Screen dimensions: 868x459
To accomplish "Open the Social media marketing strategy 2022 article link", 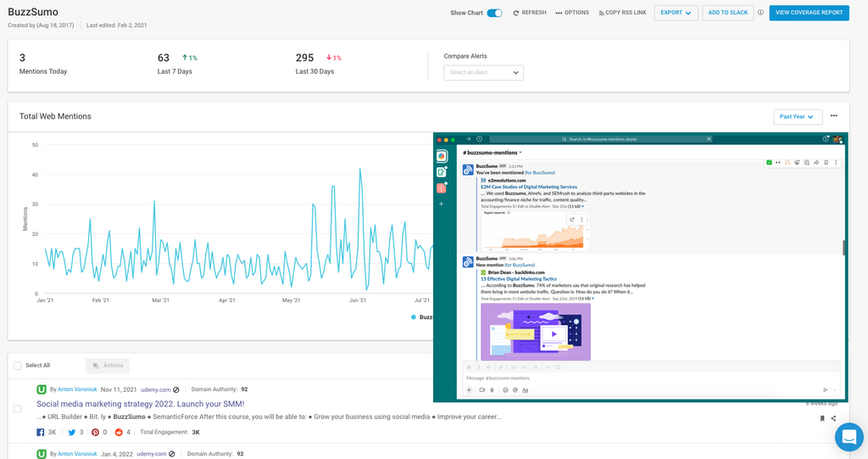I will click(x=140, y=404).
